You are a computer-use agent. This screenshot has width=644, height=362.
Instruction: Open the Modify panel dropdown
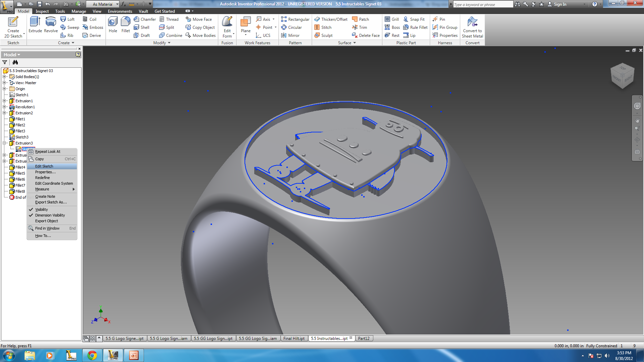pyautogui.click(x=162, y=43)
